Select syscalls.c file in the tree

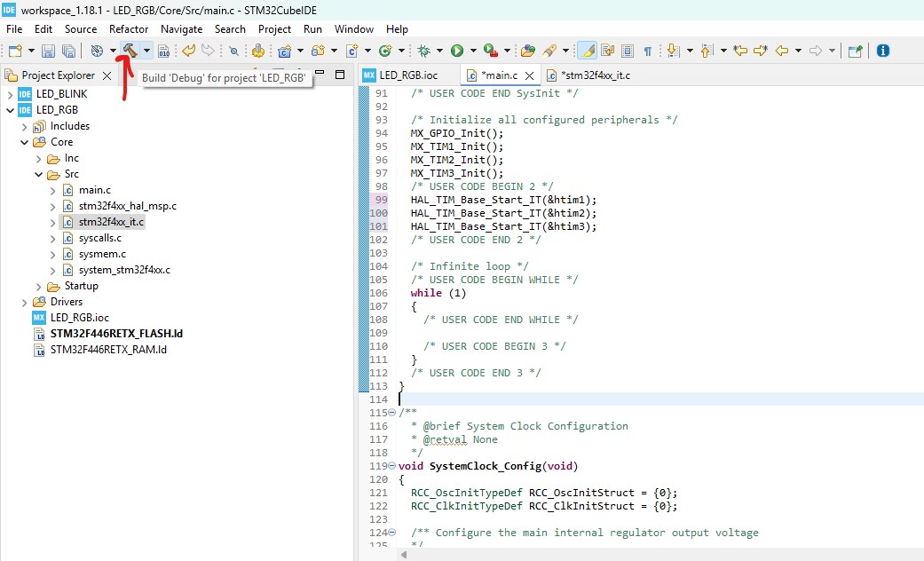pyautogui.click(x=100, y=238)
